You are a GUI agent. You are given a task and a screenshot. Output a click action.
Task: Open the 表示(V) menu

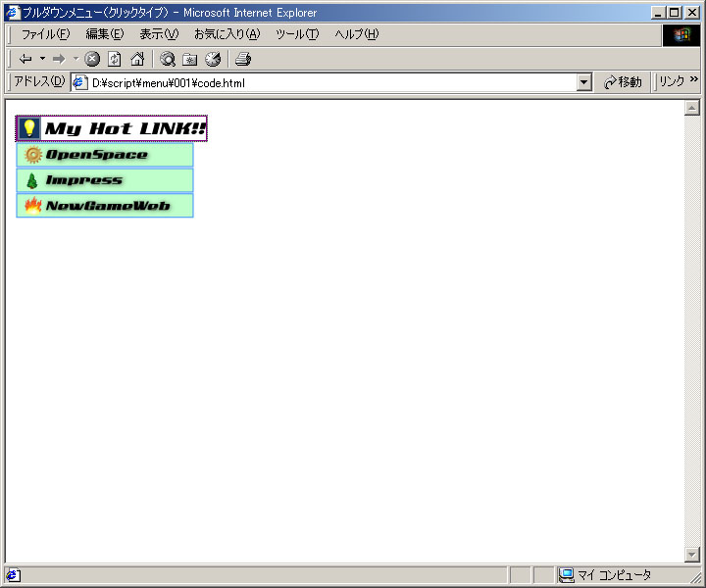click(x=159, y=34)
